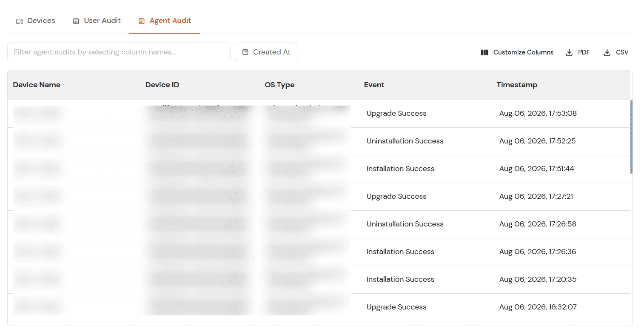This screenshot has height=335, width=644.
Task: Select Upgrade Success event at 16:32:07
Action: tap(396, 307)
